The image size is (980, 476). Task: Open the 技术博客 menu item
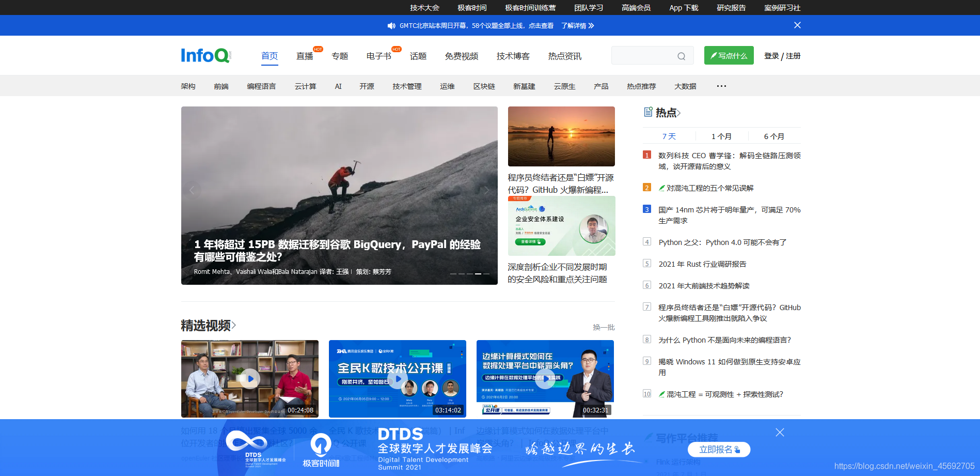[x=513, y=56]
